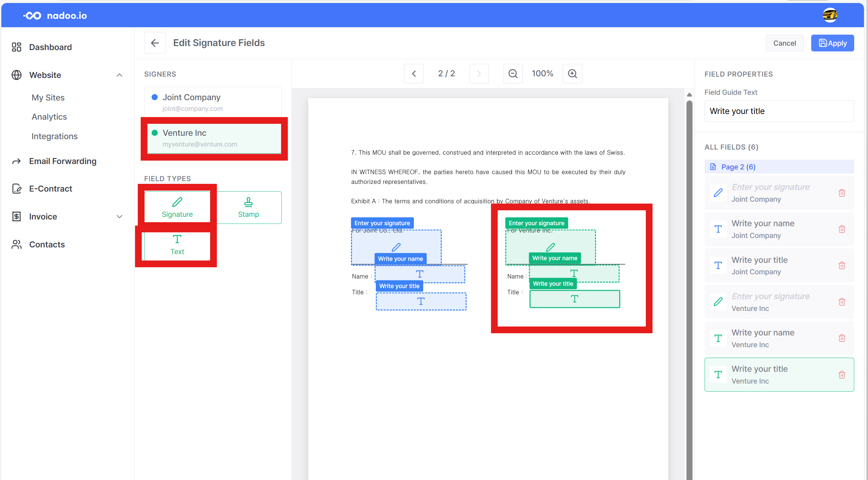Delete Joint Company 'Write your title' field

tap(842, 266)
